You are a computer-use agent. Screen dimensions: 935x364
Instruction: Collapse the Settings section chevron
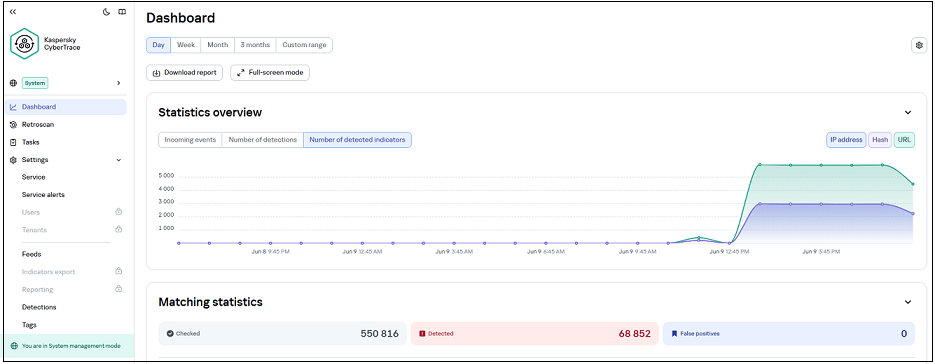click(118, 160)
